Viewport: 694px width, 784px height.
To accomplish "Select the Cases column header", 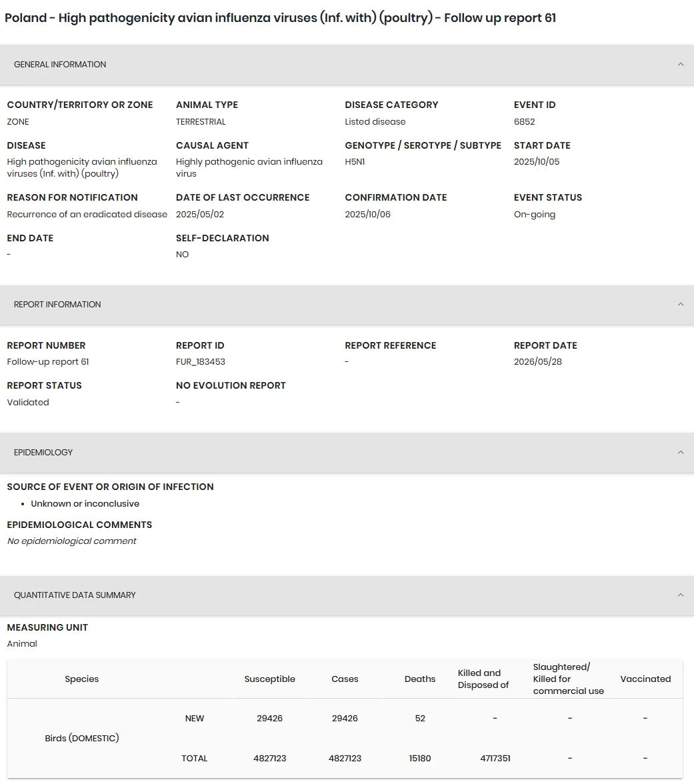I will tap(345, 679).
